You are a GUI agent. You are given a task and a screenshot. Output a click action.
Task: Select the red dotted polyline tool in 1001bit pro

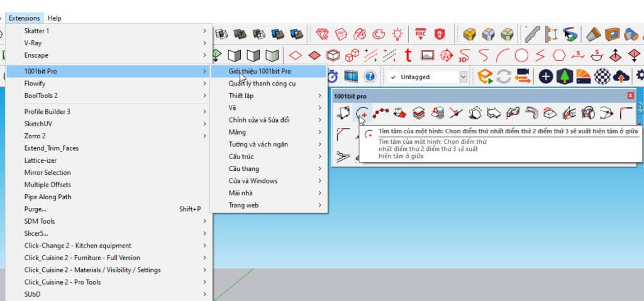[380, 113]
